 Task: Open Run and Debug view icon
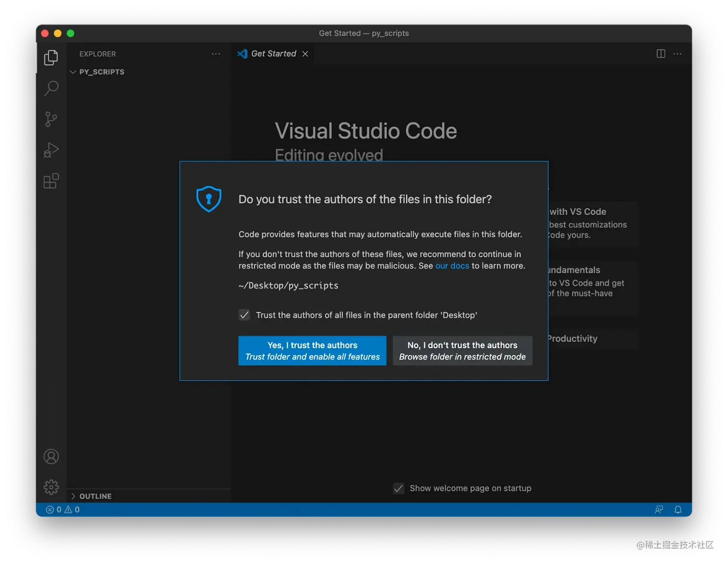[x=51, y=150]
